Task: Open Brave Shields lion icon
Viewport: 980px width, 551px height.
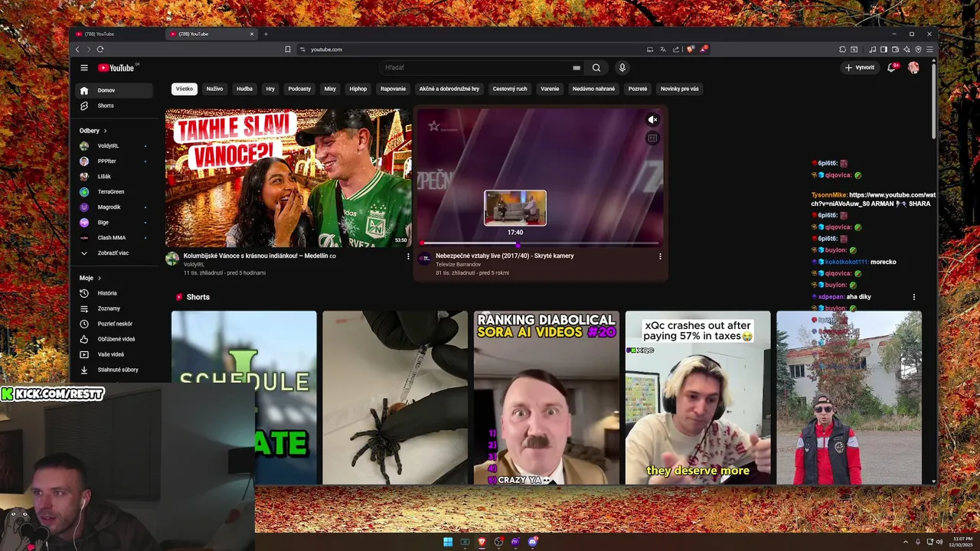Action: coord(690,49)
